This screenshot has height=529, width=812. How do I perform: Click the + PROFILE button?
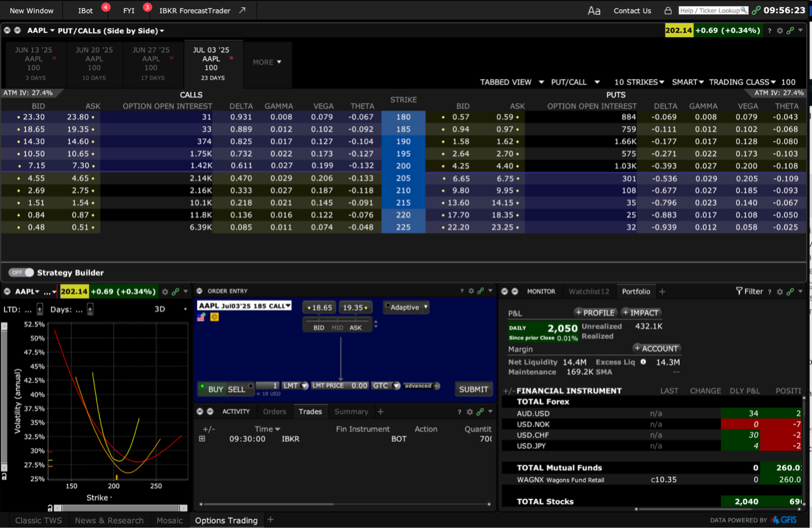pos(595,313)
